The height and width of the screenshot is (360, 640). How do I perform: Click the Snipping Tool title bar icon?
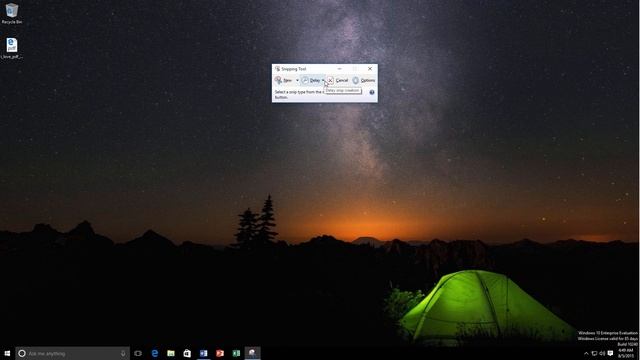(x=278, y=69)
